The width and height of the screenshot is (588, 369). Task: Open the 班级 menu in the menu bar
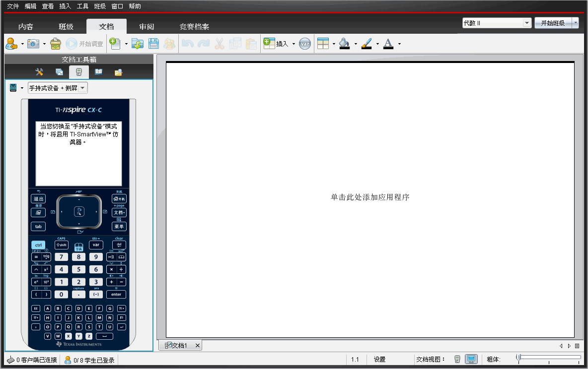click(x=99, y=6)
